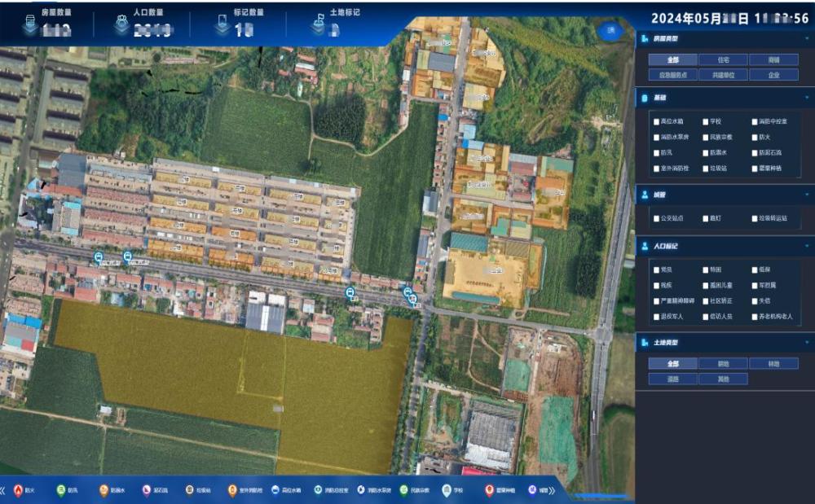Collapse the 房屋类型 panel arrow

tap(806, 38)
